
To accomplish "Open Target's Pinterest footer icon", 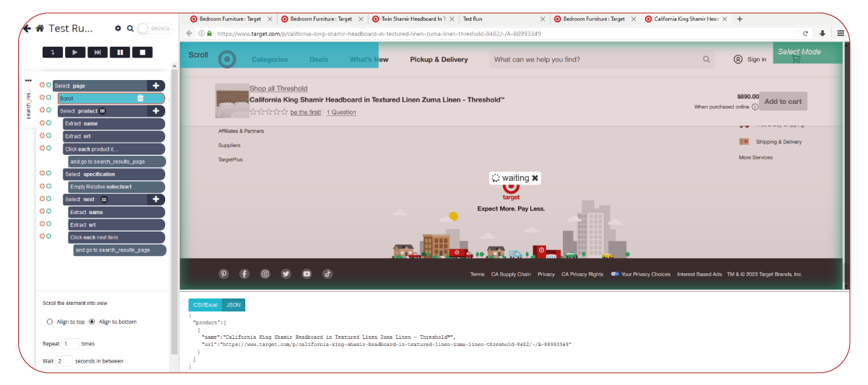I will coord(224,274).
